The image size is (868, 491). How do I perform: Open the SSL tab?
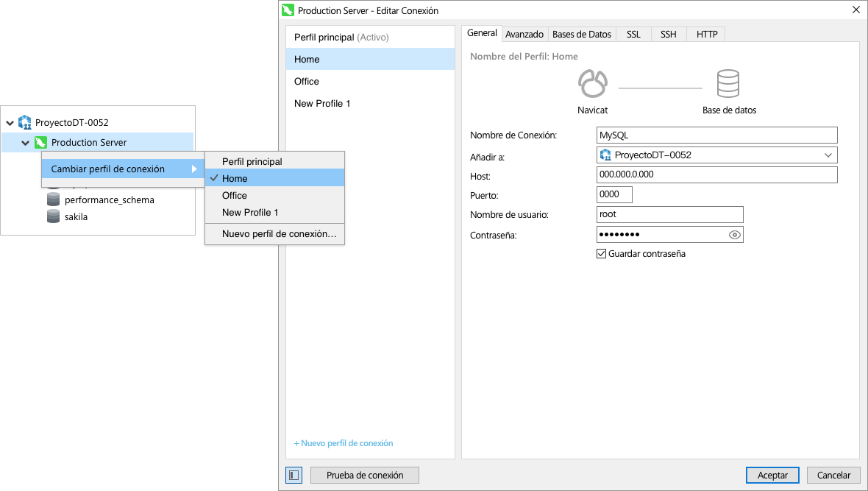pos(633,35)
